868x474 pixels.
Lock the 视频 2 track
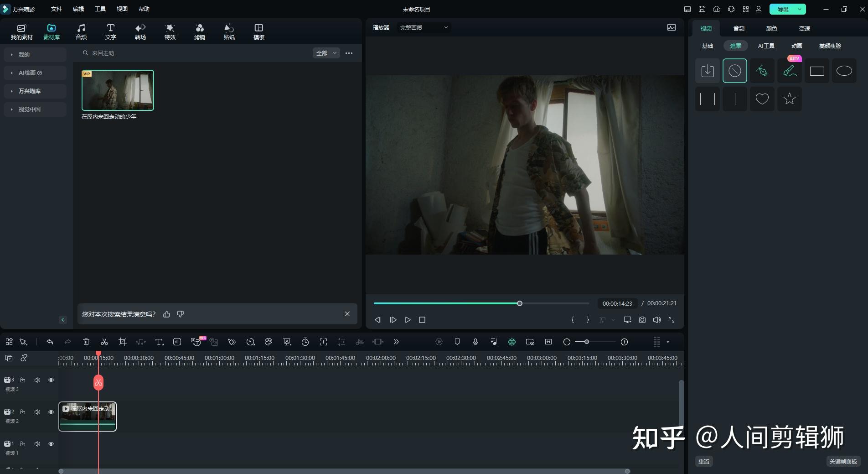(x=23, y=412)
